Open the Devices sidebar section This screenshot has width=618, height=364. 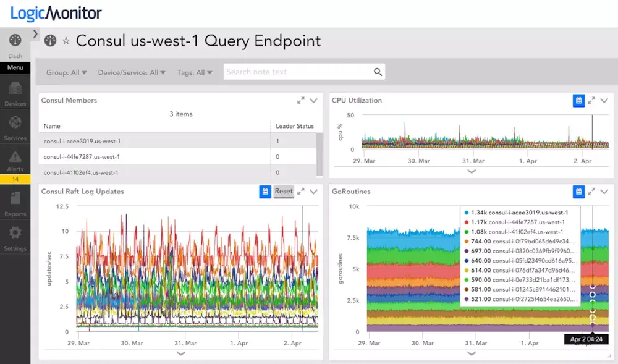(x=15, y=93)
